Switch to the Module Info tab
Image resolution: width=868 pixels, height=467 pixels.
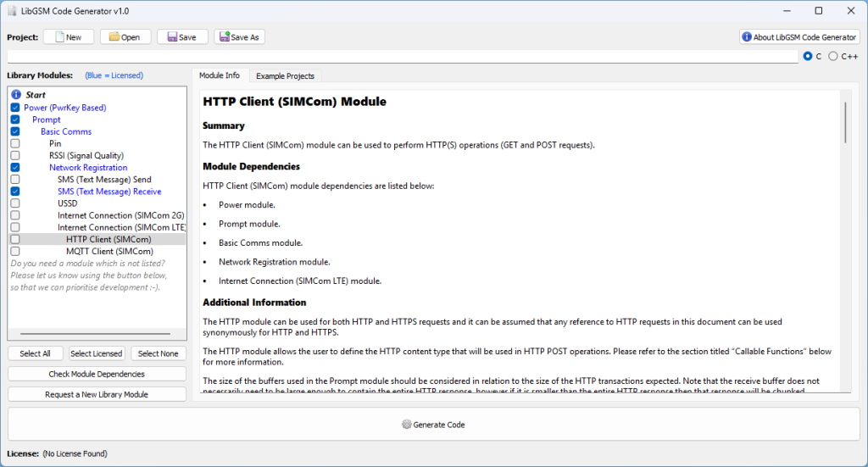click(220, 75)
